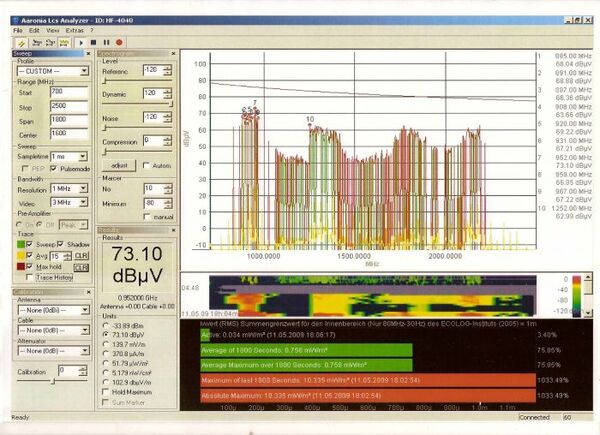Click the Stop frequency field showing 2500

point(69,106)
